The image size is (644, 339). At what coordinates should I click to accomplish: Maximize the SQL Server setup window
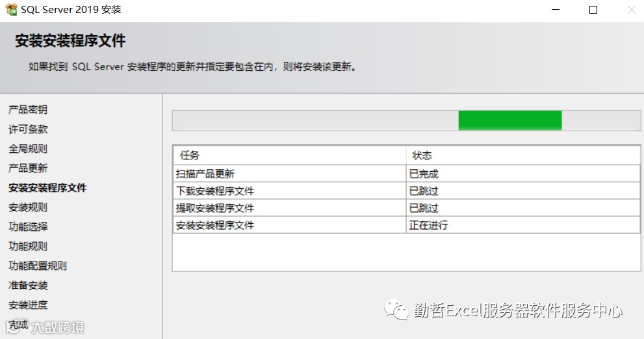[x=593, y=10]
